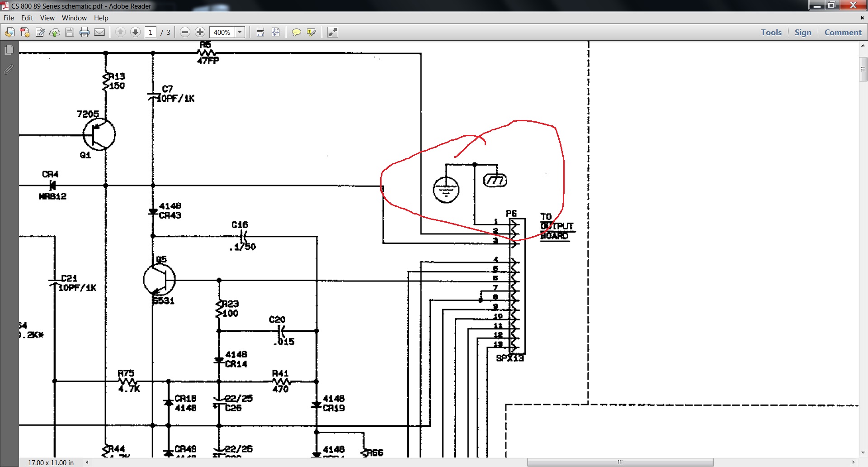
Task: Open the File menu
Action: [9, 18]
